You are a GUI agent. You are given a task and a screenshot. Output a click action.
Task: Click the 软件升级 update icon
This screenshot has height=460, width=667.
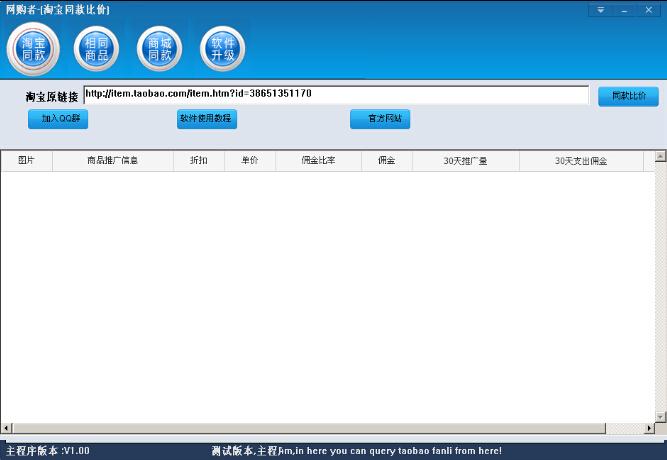coord(222,49)
